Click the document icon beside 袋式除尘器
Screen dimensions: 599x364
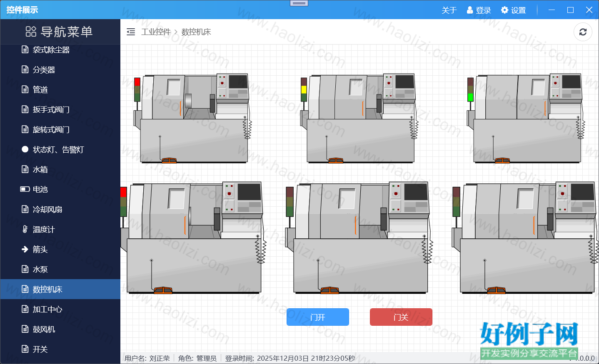(x=25, y=50)
